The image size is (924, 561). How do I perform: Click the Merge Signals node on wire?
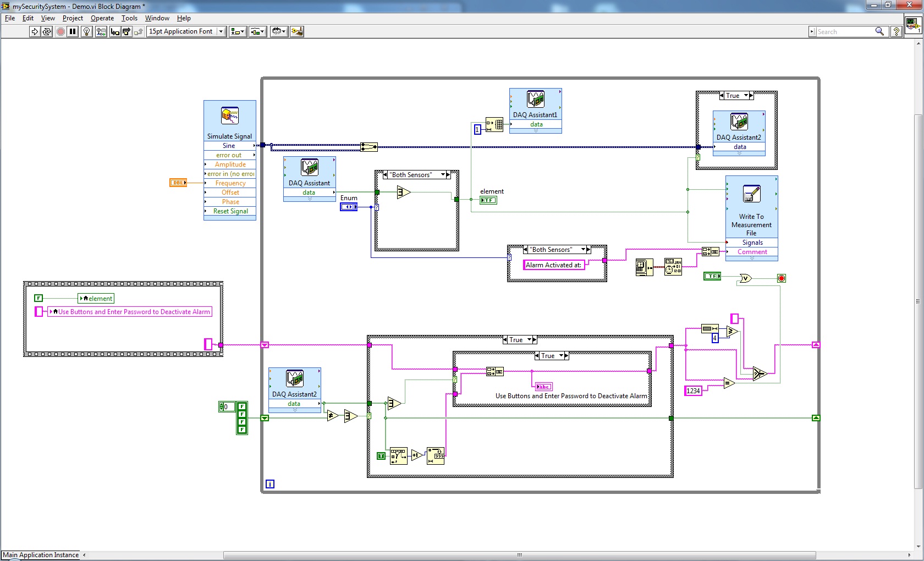coord(369,147)
